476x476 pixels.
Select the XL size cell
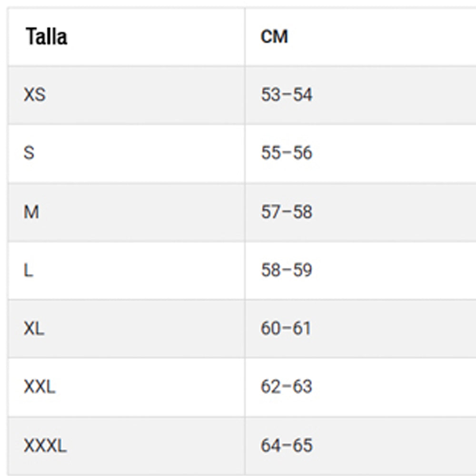point(34,328)
